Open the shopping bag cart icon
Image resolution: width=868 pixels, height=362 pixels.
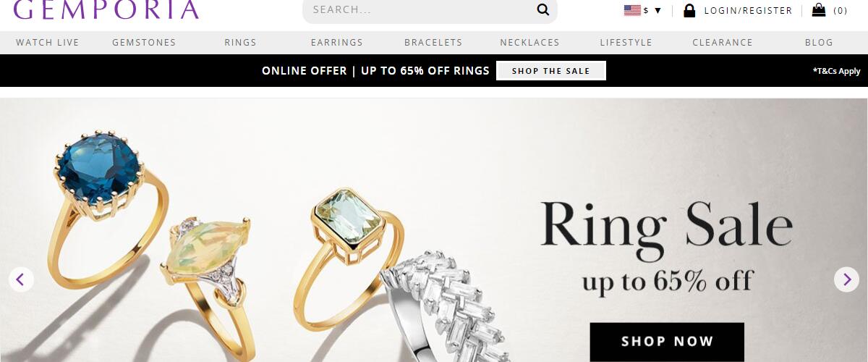tap(819, 10)
